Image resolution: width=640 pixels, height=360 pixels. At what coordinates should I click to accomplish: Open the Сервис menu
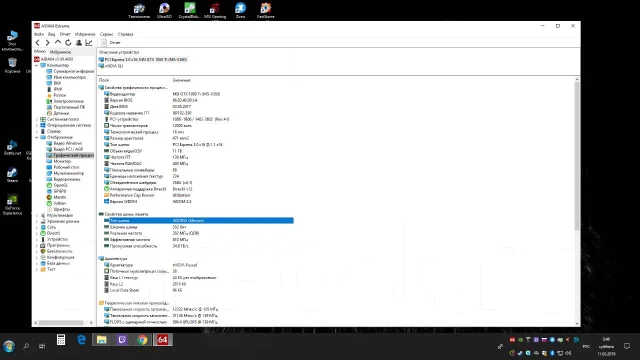[107, 34]
